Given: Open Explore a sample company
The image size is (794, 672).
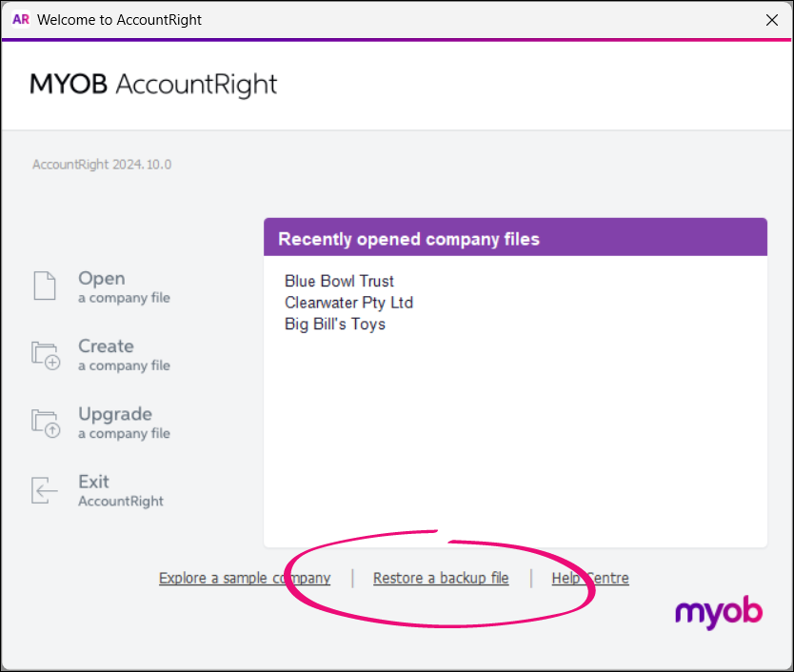Looking at the screenshot, I should pyautogui.click(x=244, y=578).
